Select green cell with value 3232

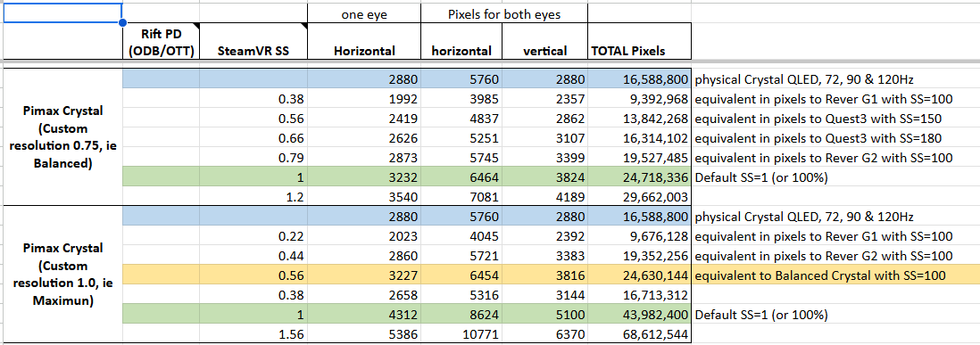coord(364,177)
